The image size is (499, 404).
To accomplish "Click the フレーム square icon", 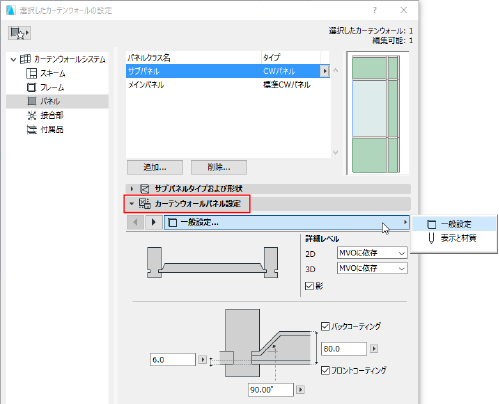I will pyautogui.click(x=31, y=87).
